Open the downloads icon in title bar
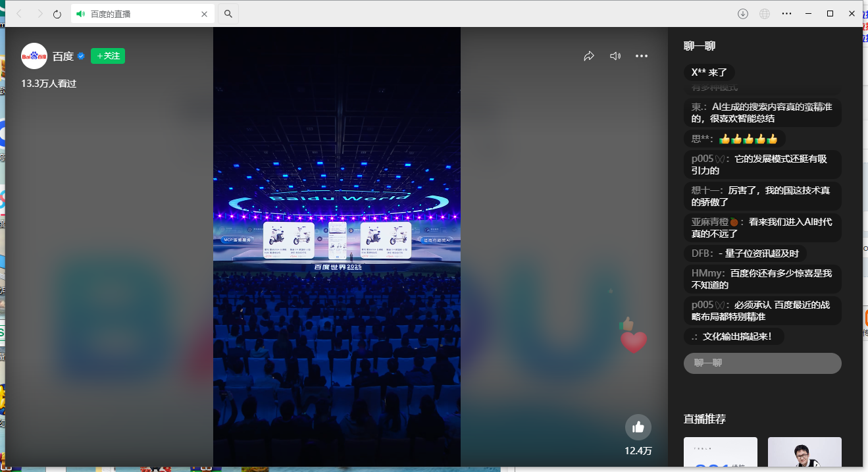The image size is (868, 472). pos(743,14)
